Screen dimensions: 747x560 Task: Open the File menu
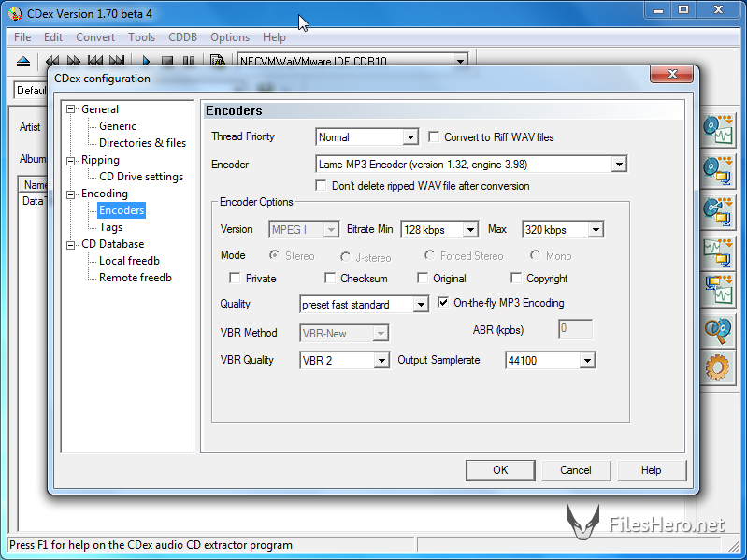click(22, 37)
